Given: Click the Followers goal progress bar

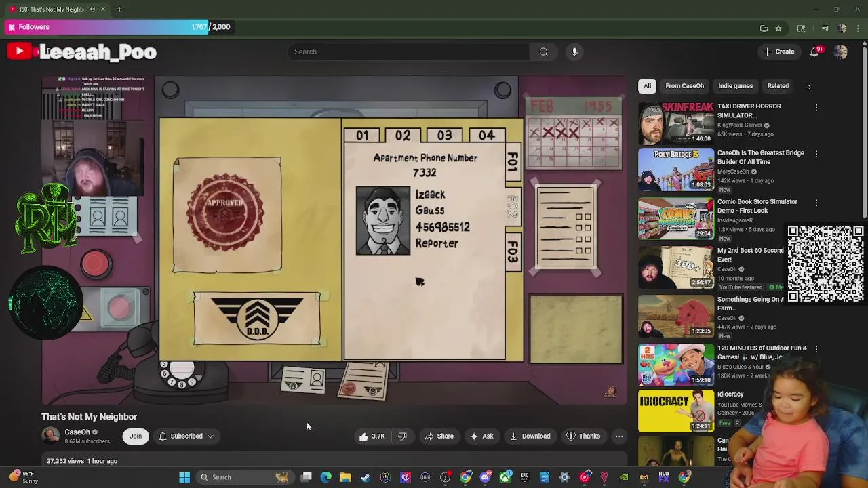Looking at the screenshot, I should 119,27.
